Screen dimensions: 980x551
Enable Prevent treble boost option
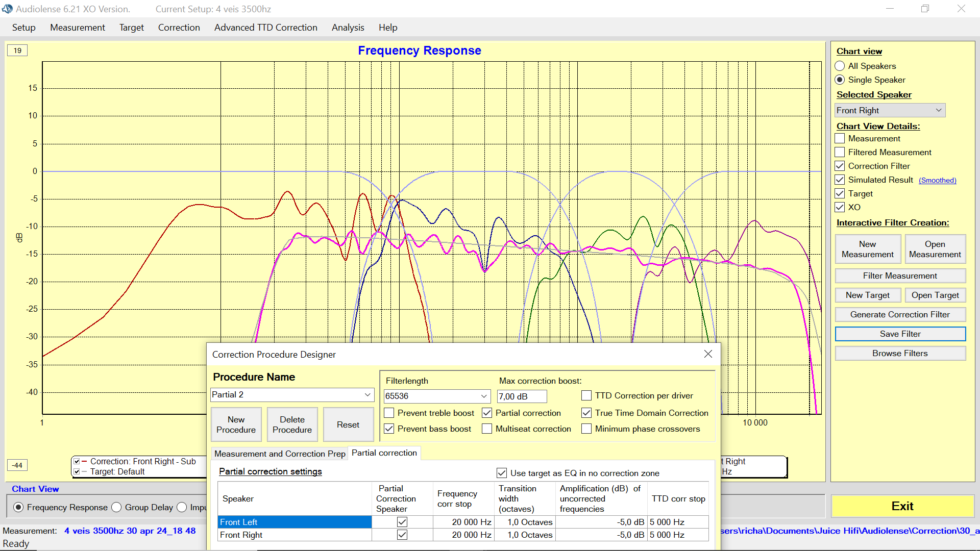[389, 413]
